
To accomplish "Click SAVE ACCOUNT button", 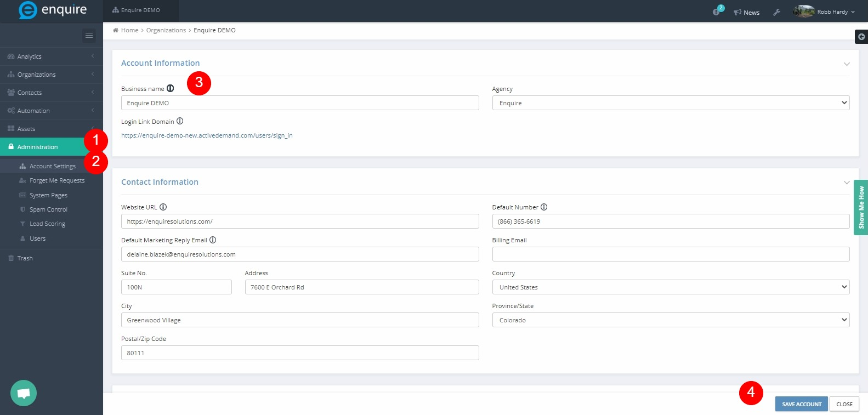I will pyautogui.click(x=801, y=404).
